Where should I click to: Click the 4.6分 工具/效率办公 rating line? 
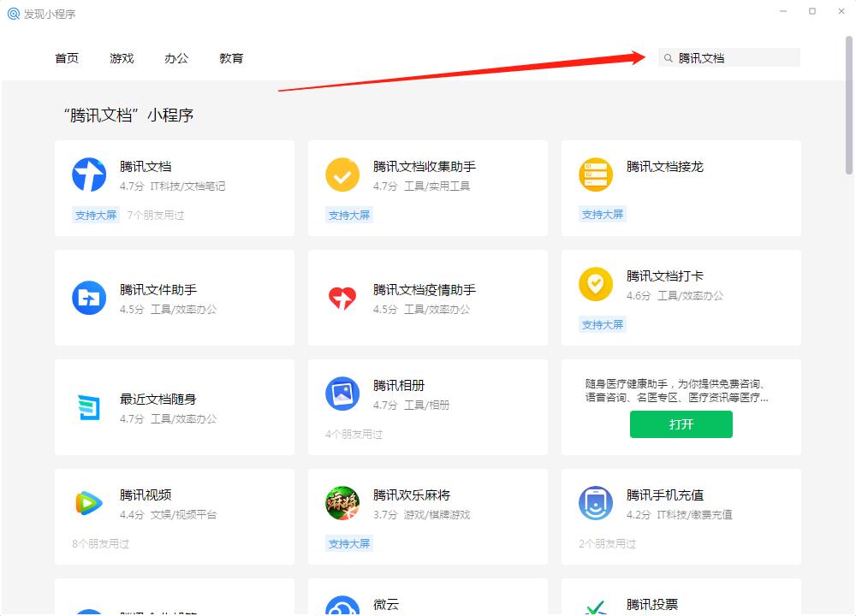point(675,296)
